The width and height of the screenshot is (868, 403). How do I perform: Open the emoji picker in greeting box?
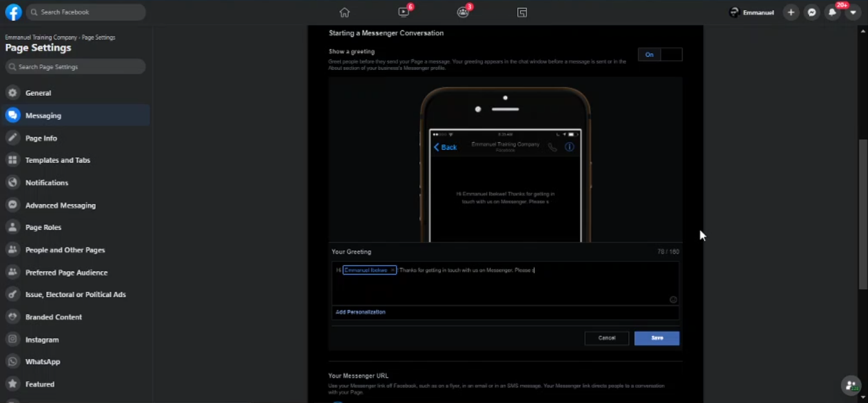(673, 300)
